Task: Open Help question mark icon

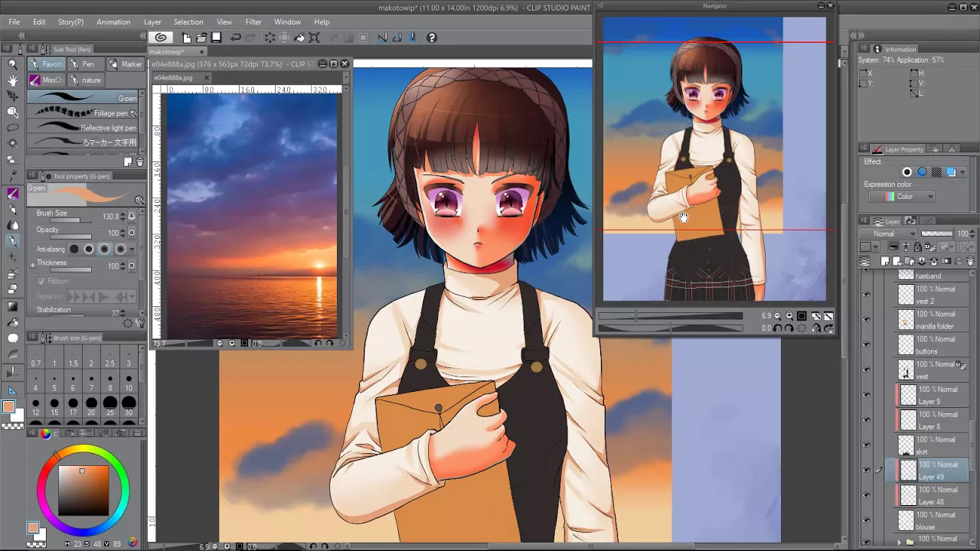Action: pyautogui.click(x=431, y=37)
